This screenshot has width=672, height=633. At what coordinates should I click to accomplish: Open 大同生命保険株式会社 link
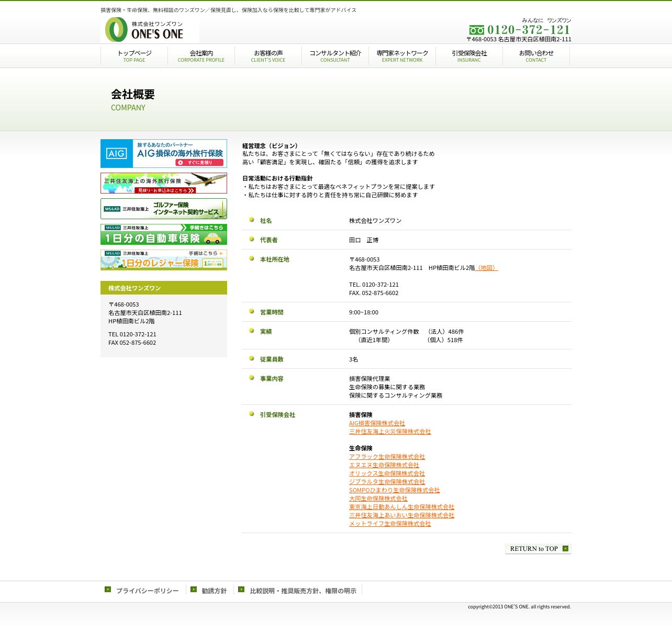pyautogui.click(x=378, y=499)
